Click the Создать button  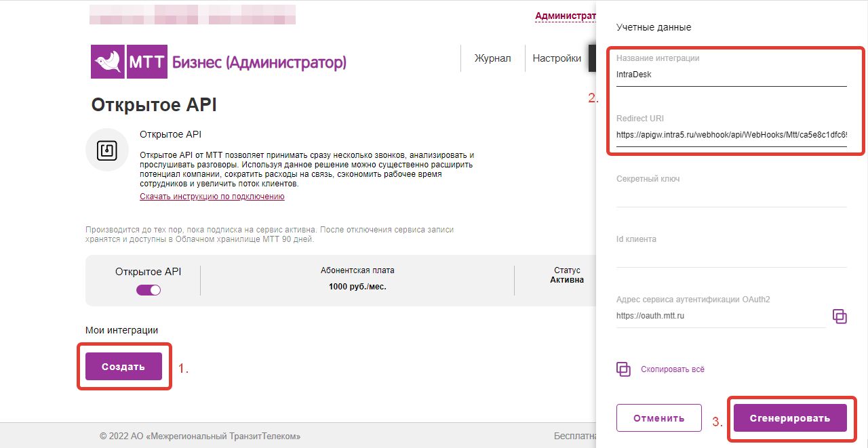tap(123, 367)
